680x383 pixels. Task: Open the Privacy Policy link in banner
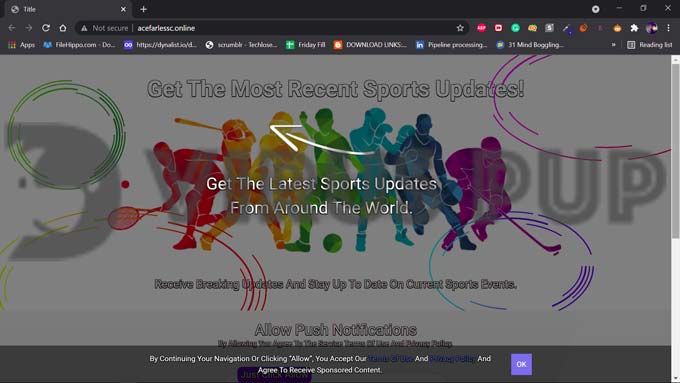(x=452, y=359)
